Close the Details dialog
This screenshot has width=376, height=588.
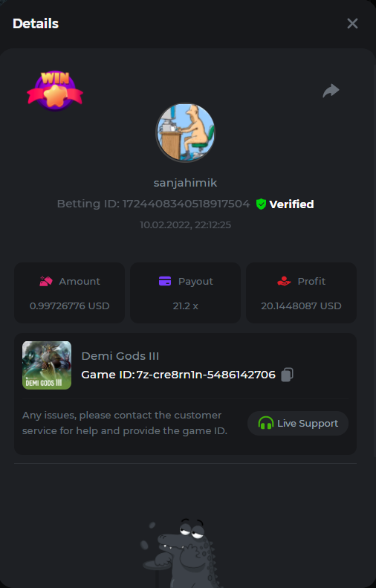[352, 24]
